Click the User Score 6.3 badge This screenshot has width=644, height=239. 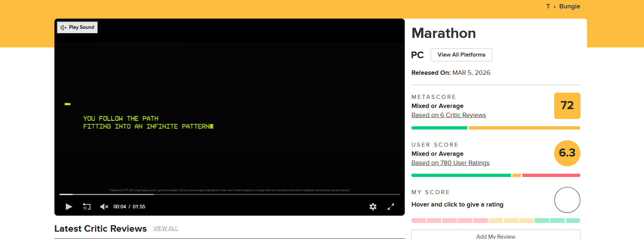(x=567, y=153)
